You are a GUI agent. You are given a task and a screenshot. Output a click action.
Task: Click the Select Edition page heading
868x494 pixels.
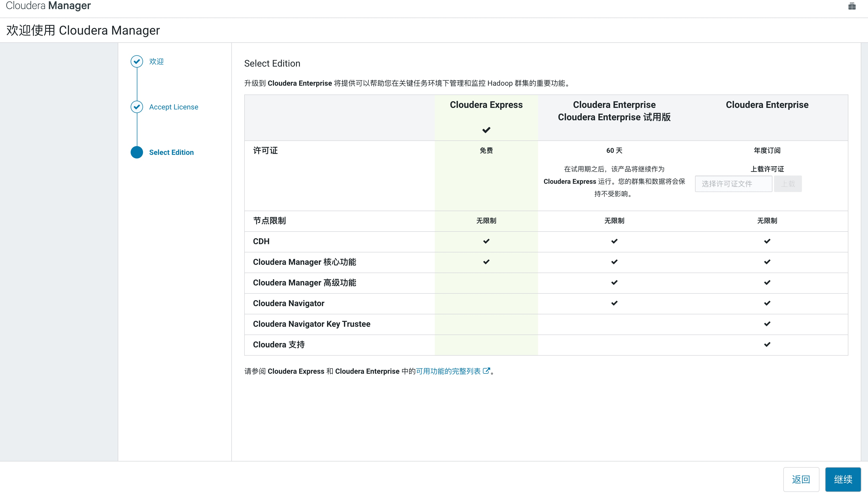[272, 63]
